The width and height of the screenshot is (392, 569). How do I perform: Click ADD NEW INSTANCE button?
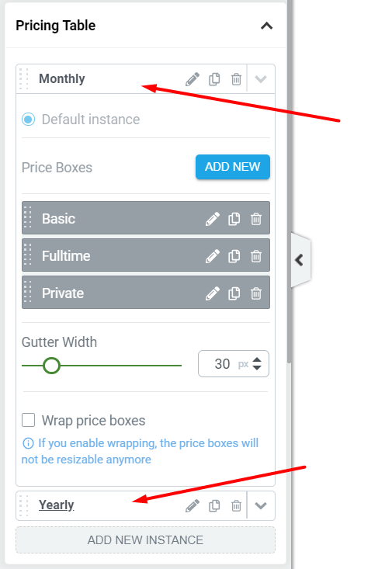point(146,540)
